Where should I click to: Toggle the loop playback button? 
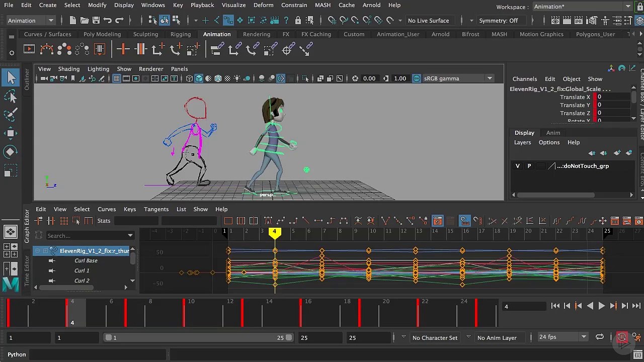click(x=600, y=337)
